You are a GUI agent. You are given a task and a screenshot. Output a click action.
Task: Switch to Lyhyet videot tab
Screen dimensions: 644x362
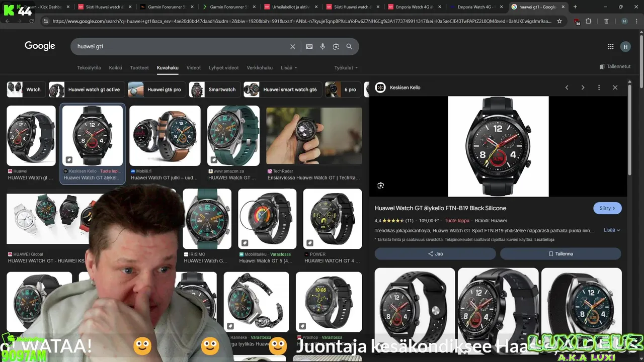224,68
